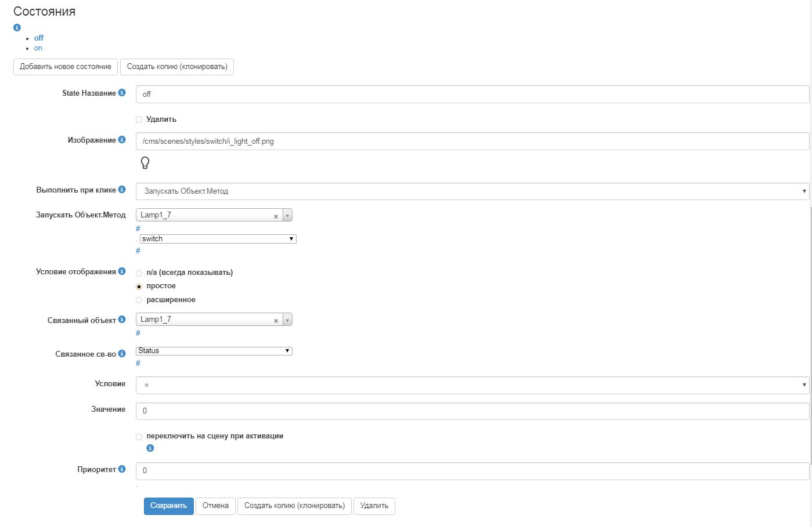The width and height of the screenshot is (812, 526).
Task: Select the расширенное radio option
Action: tap(139, 300)
